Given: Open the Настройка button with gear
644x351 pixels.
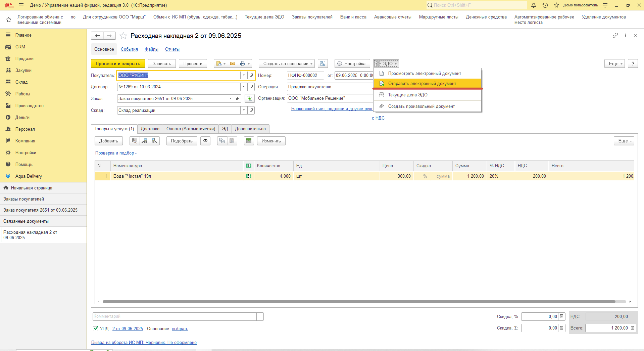Looking at the screenshot, I should [x=352, y=63].
